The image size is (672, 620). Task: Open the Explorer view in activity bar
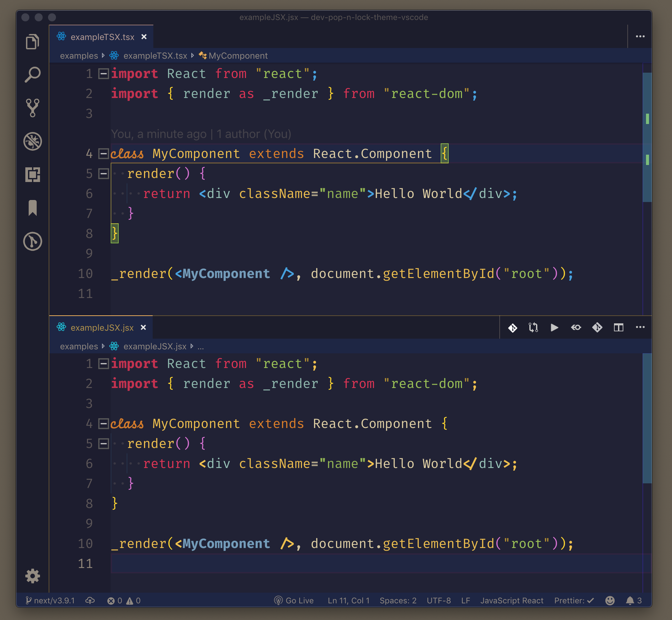point(33,42)
